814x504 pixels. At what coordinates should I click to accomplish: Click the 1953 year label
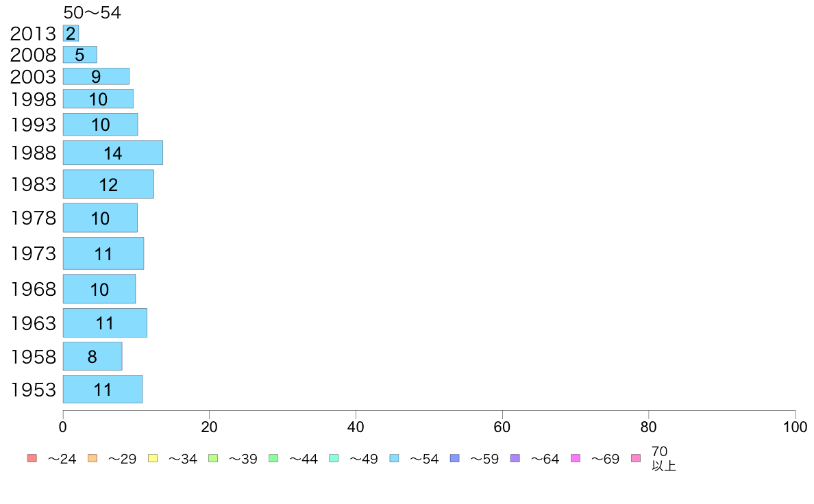(33, 390)
